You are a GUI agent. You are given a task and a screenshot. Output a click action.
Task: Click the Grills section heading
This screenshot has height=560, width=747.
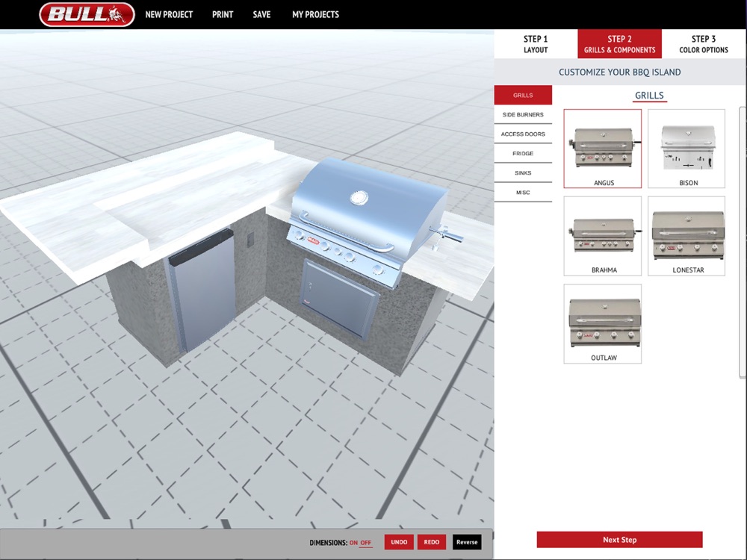(x=649, y=96)
